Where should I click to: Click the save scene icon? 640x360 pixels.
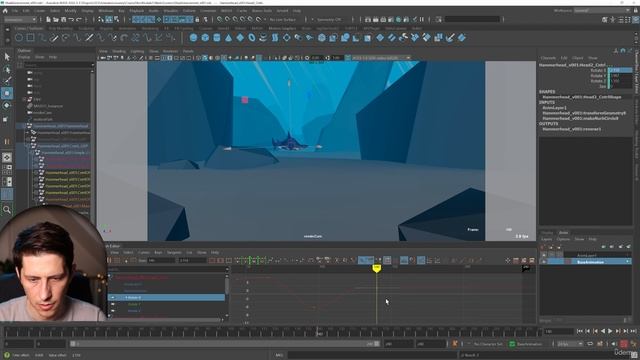[63, 19]
